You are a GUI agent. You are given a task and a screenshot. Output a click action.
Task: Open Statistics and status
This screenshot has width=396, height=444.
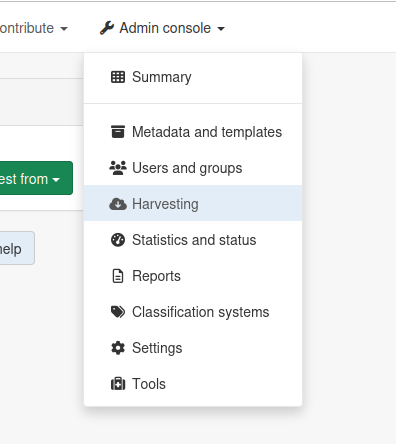pyautogui.click(x=193, y=240)
